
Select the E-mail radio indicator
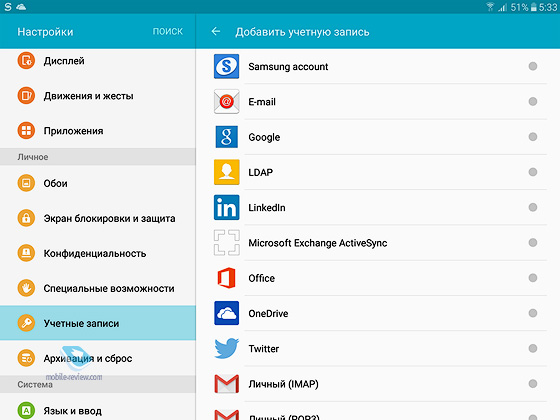click(x=532, y=102)
